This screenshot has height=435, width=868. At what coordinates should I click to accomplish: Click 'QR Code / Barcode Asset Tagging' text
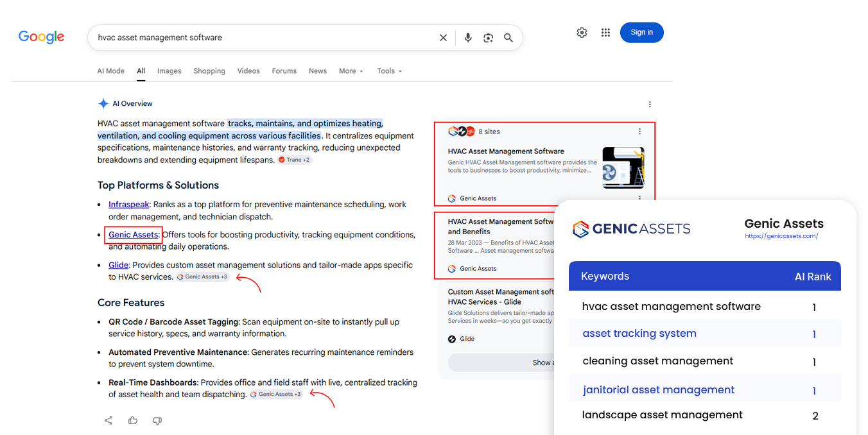pos(173,322)
